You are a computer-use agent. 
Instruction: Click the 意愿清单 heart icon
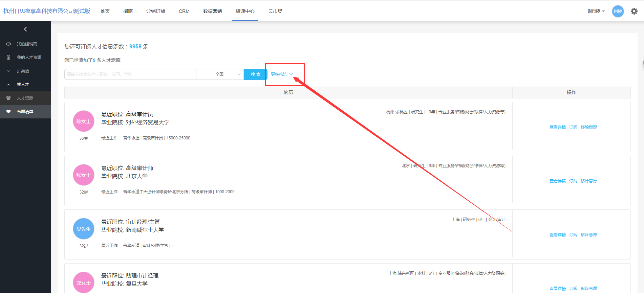(x=8, y=112)
